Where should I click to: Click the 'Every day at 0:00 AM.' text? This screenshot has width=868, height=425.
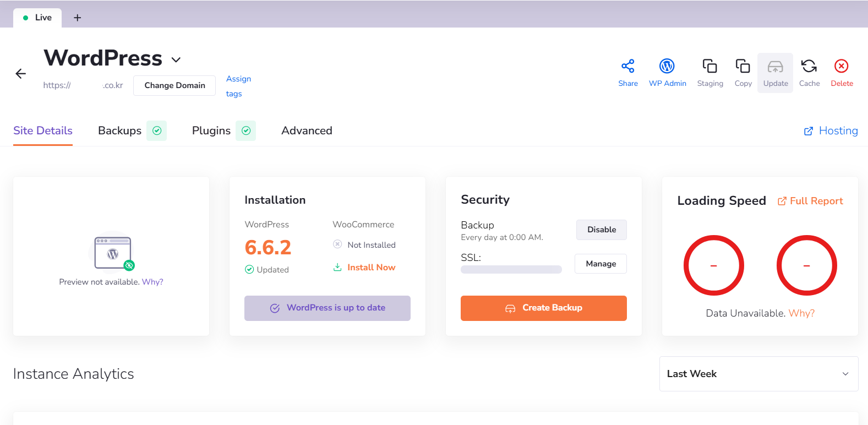(x=502, y=237)
